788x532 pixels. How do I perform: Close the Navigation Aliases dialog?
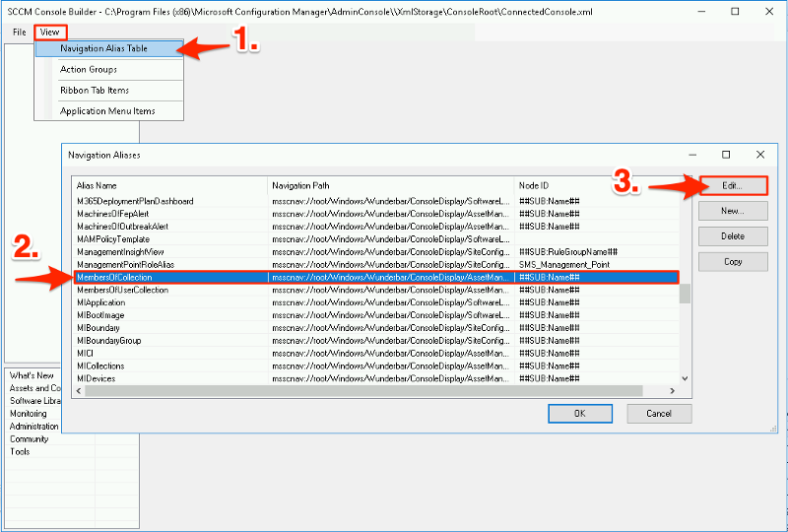pyautogui.click(x=760, y=155)
